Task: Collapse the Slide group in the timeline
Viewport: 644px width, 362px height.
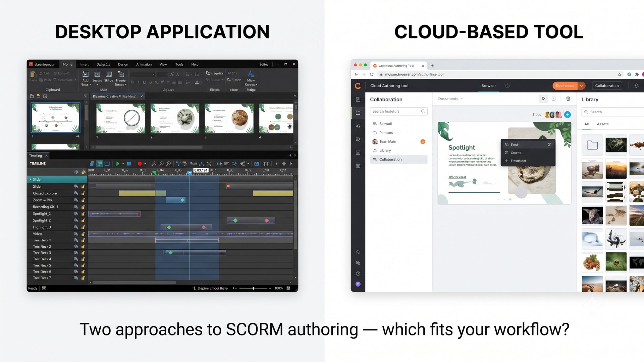Action: pos(30,179)
